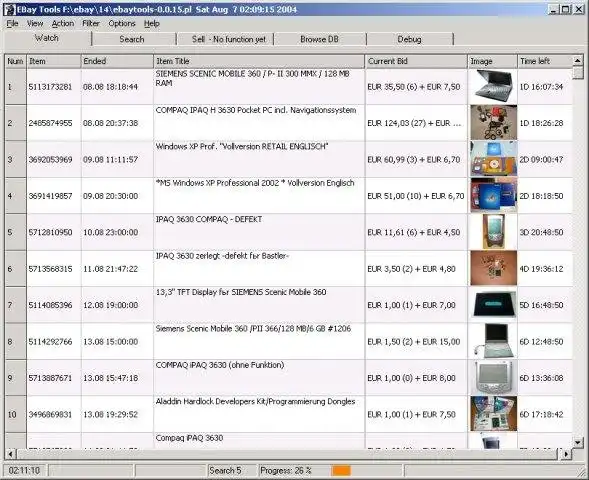
Task: Click the Image column header
Action: pyautogui.click(x=492, y=61)
